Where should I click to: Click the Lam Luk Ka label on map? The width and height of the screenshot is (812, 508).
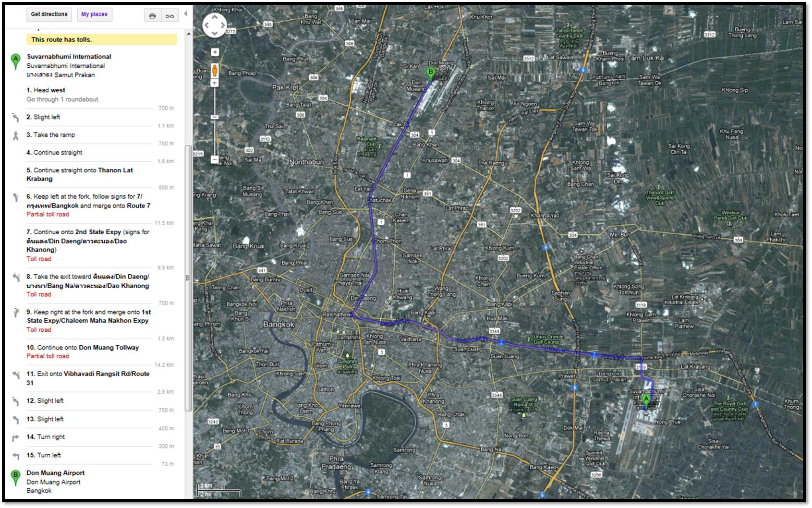click(645, 58)
